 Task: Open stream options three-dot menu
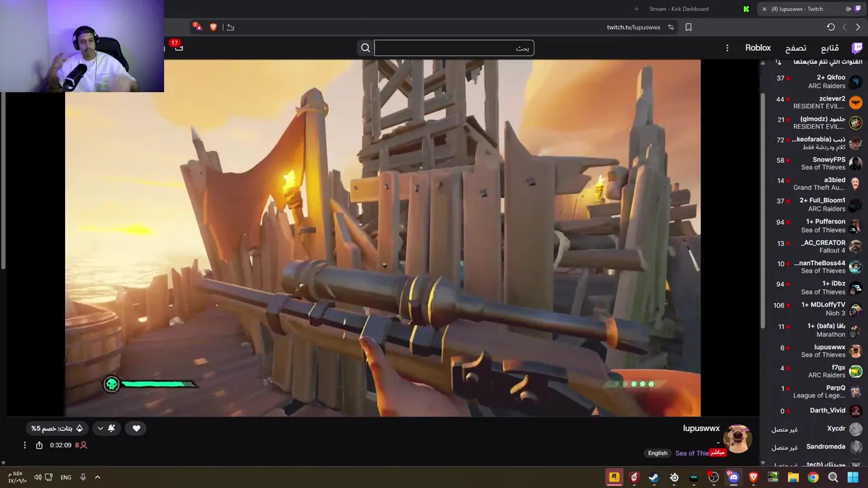24,445
